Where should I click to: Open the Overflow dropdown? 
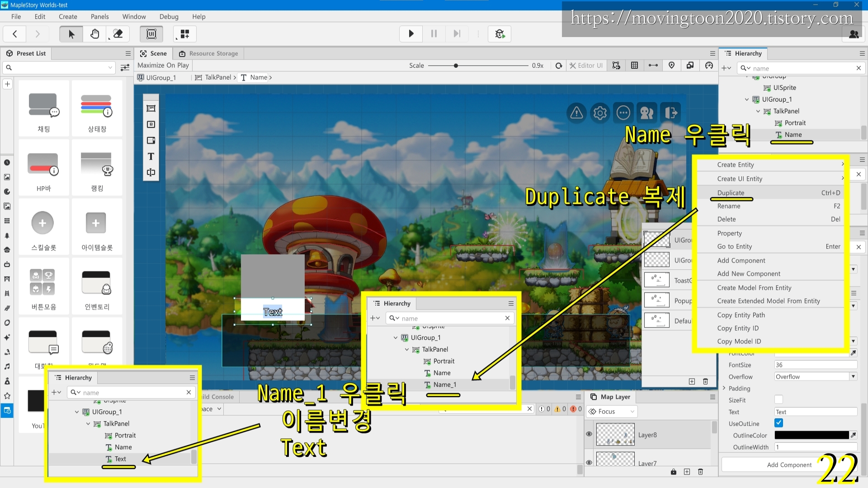tap(816, 376)
